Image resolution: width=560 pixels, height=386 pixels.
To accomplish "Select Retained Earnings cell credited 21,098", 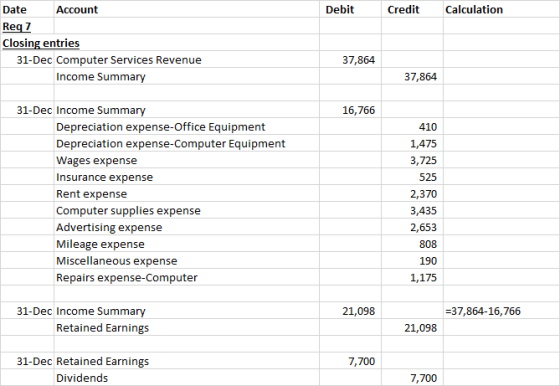I will (x=186, y=328).
